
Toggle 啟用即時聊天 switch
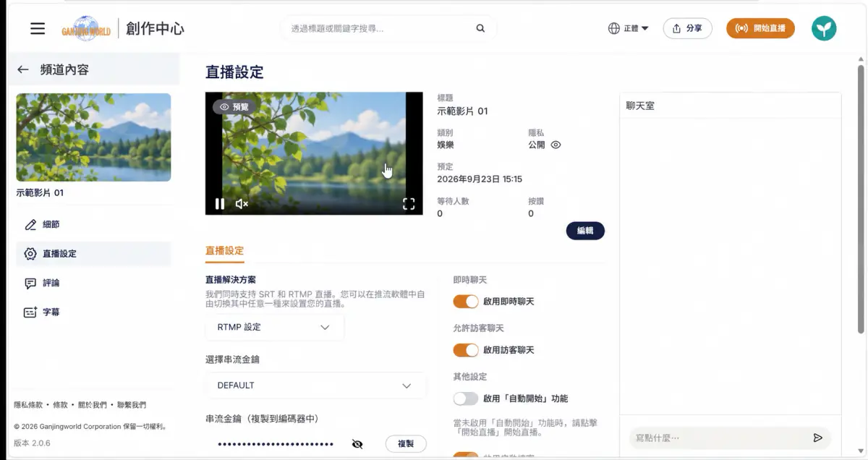pyautogui.click(x=466, y=302)
